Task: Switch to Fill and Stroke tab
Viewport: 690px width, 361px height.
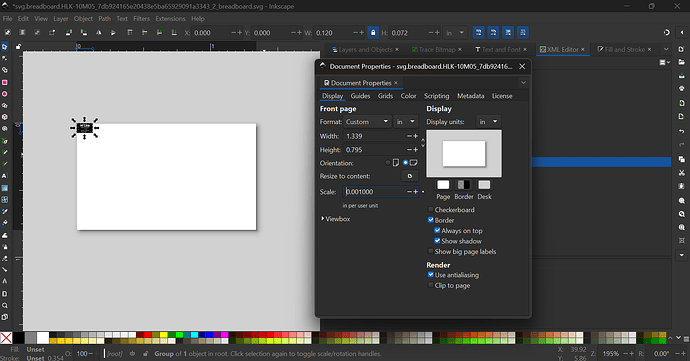Action: [624, 49]
